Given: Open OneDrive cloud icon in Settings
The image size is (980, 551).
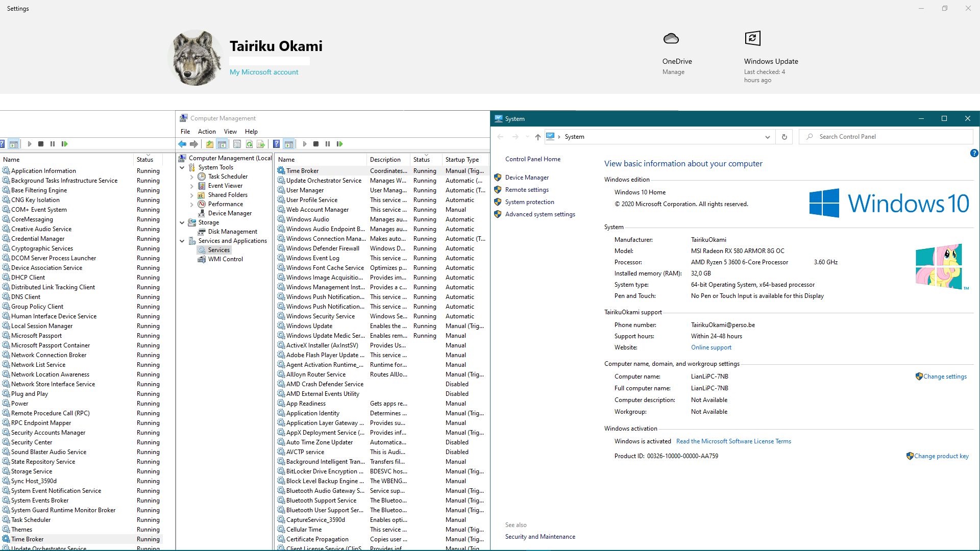Looking at the screenshot, I should point(671,39).
